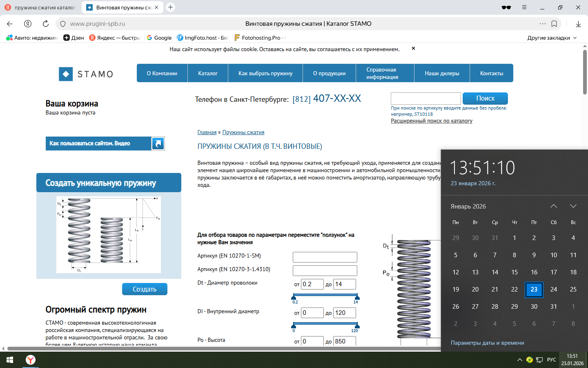This screenshot has width=588, height=368.
Task: Click the 'Поиск' button
Action: pyautogui.click(x=485, y=98)
